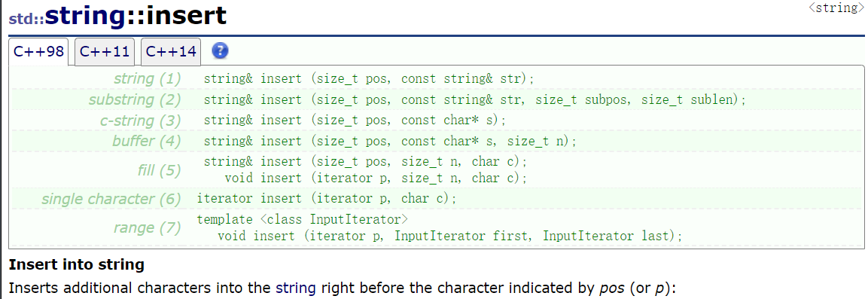The width and height of the screenshot is (868, 299).
Task: Switch to the C++11 tab
Action: tap(105, 52)
